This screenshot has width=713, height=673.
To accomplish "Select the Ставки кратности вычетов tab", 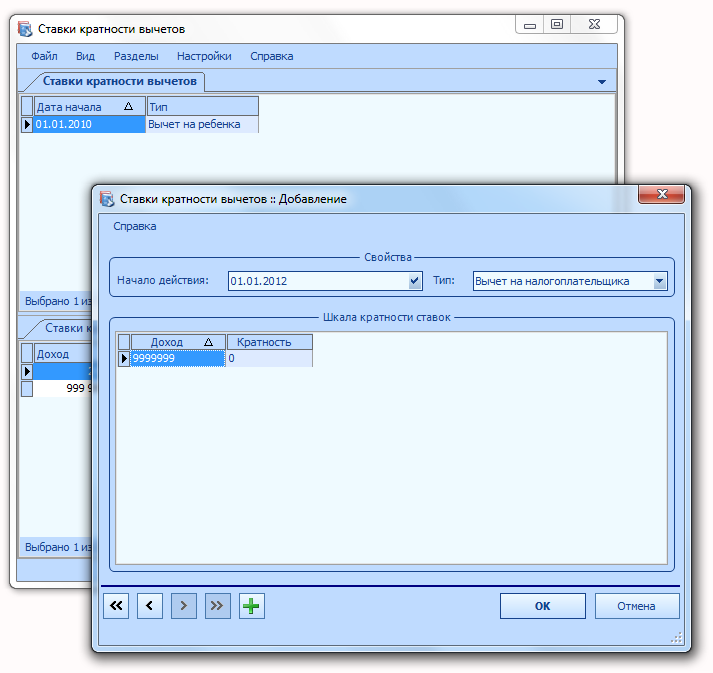I will click(120, 81).
